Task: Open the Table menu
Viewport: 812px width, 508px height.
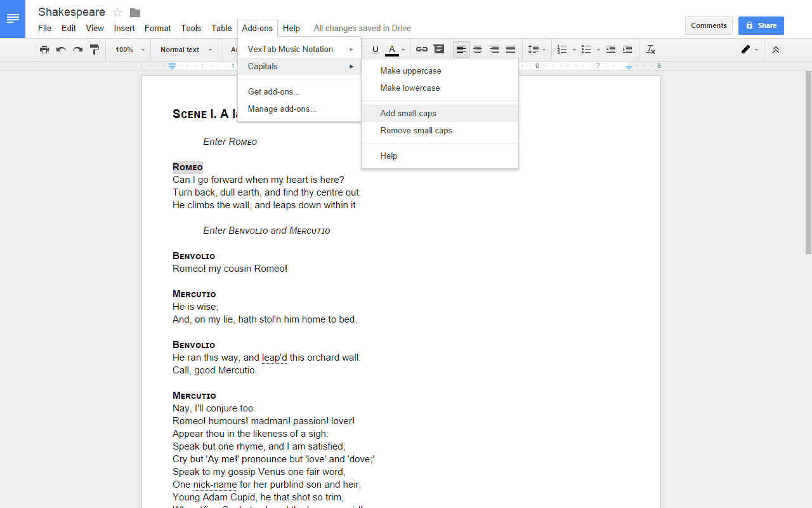Action: click(x=221, y=28)
